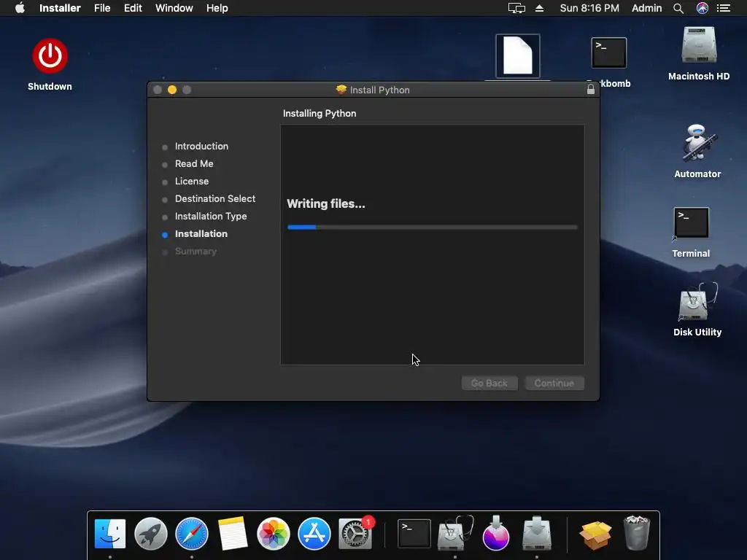Open the Edit menu
This screenshot has width=747, height=560.
pos(133,8)
